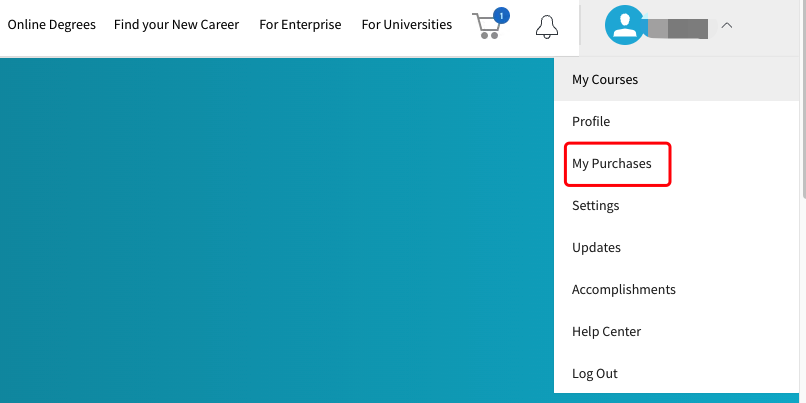Go to Online Degrees
The image size is (806, 403).
(x=51, y=25)
